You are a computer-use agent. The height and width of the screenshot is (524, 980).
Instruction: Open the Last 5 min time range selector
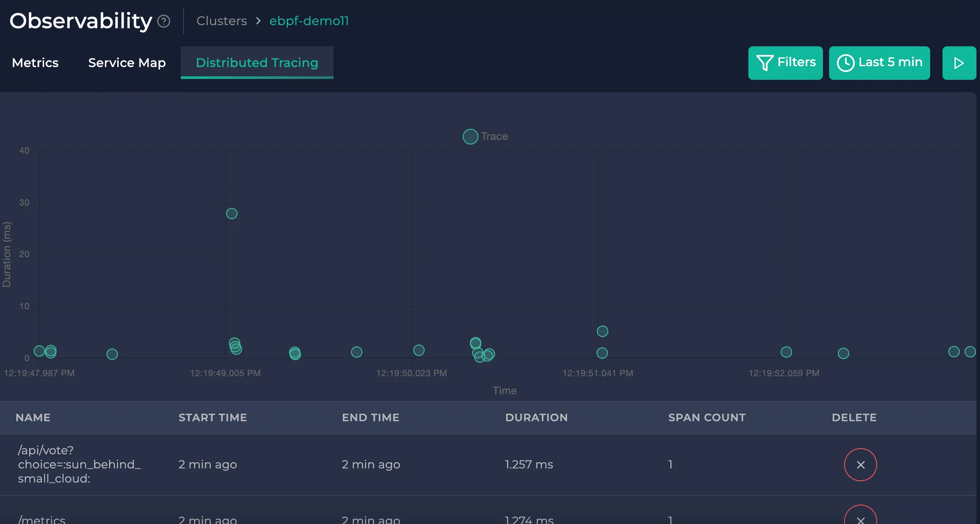click(879, 63)
